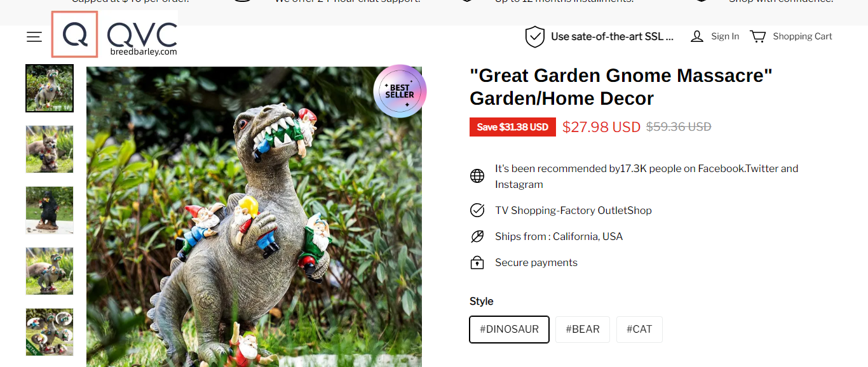Viewport: 868px width, 367px height.
Task: Click the globe icon beside social recommendations
Action: 477,176
